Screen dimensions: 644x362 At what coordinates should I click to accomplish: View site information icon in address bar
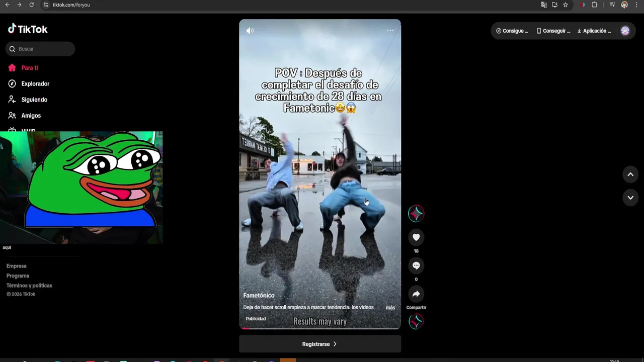coord(46,5)
